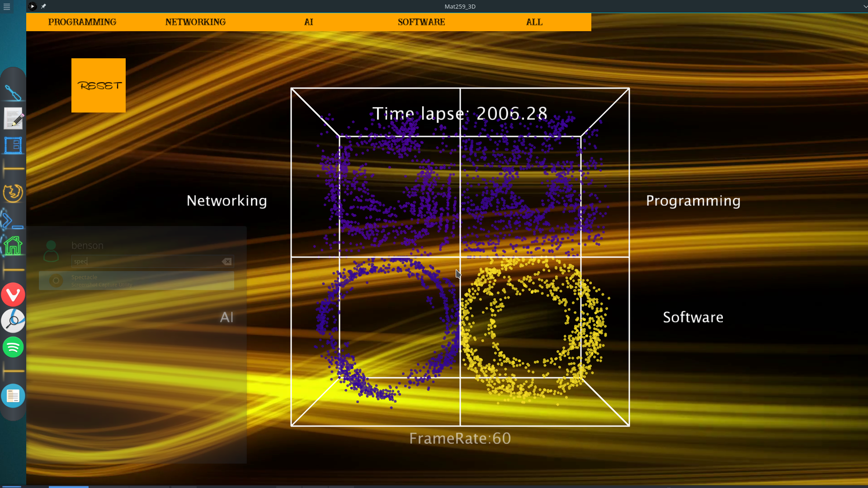
Task: Open the magnifier search app in dock
Action: tap(13, 321)
